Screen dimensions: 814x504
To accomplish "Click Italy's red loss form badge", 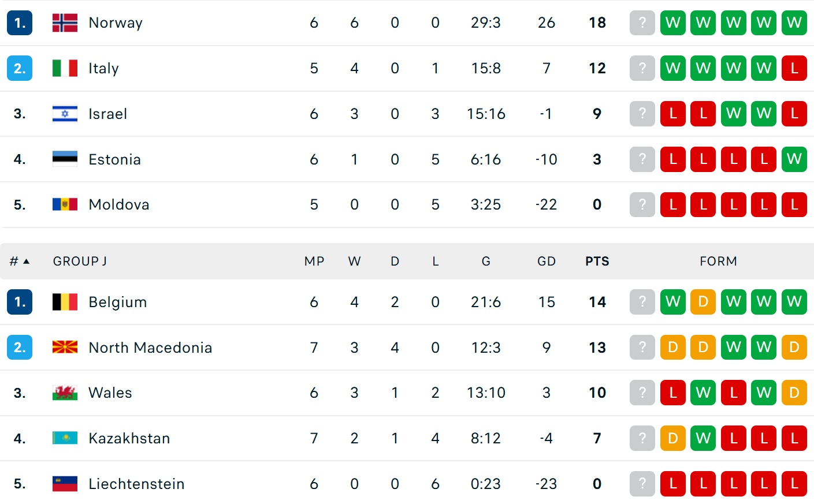I will (794, 68).
